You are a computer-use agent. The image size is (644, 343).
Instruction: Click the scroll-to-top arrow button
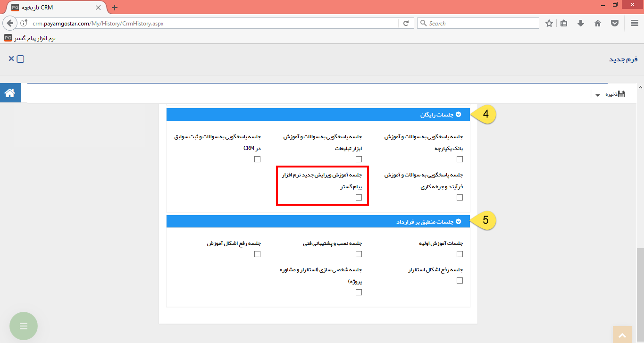[622, 335]
